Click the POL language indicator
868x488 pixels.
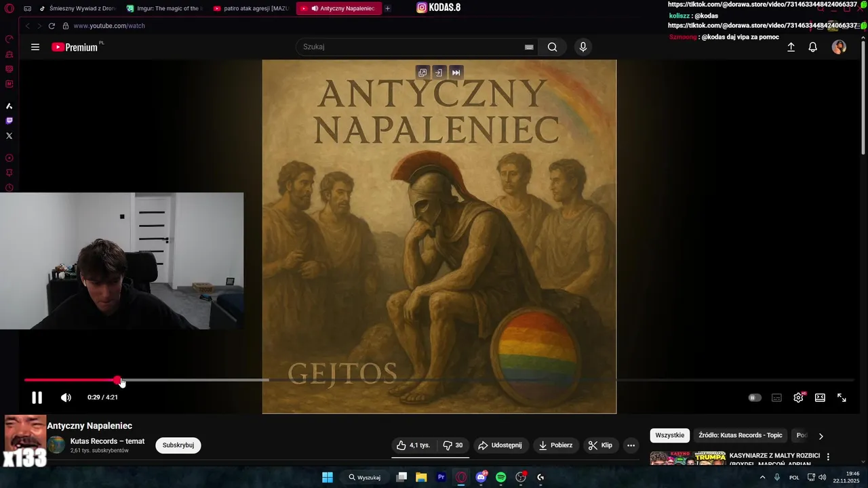(794, 477)
